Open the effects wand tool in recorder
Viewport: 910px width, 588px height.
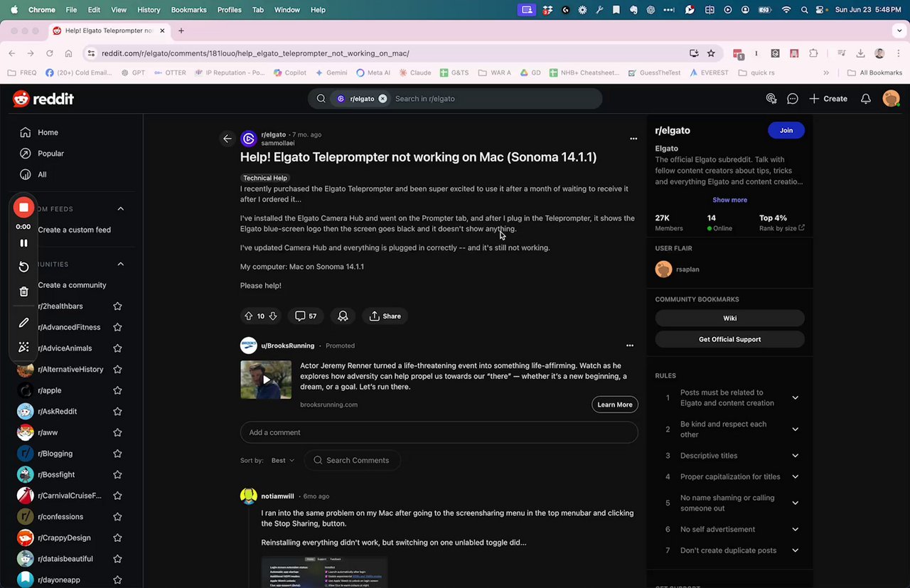(23, 347)
